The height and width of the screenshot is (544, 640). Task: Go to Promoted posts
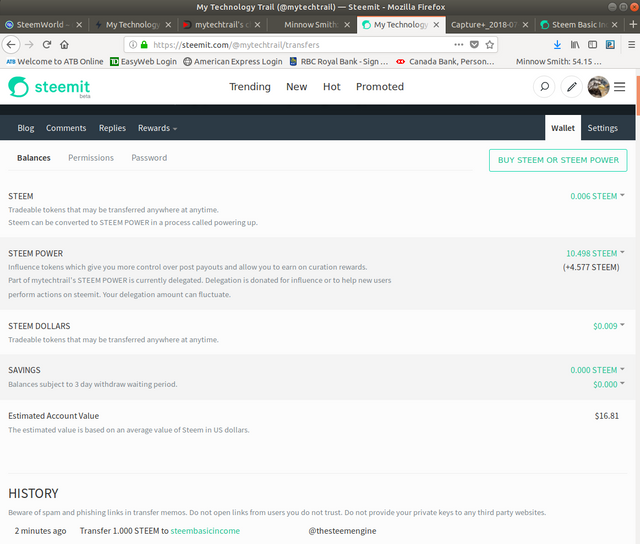click(380, 87)
